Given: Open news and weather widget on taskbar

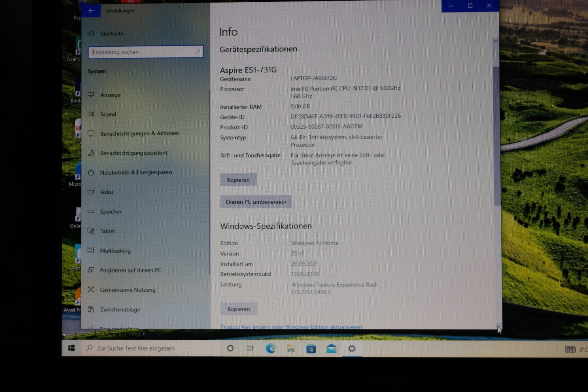Looking at the screenshot, I should 577,349.
